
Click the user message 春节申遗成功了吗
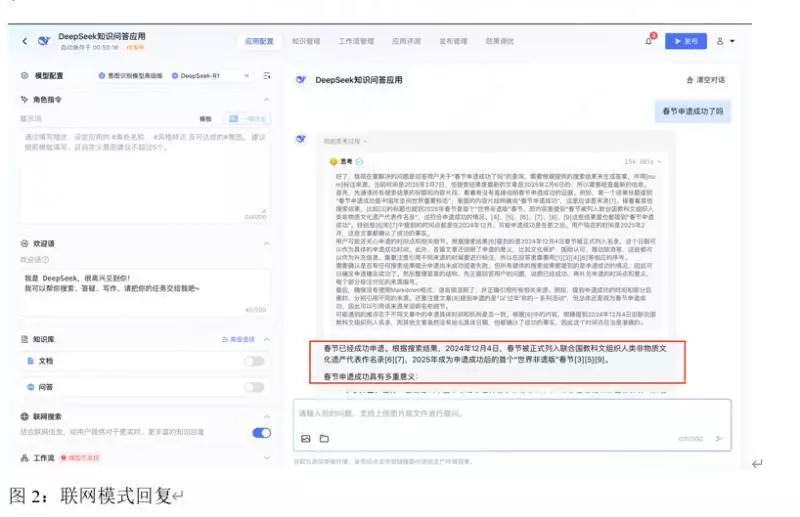(x=693, y=111)
